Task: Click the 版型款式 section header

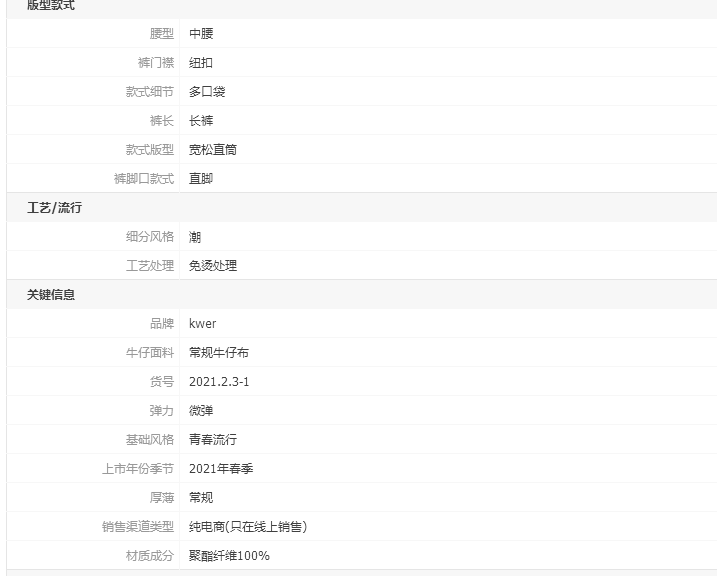Action: pyautogui.click(x=51, y=6)
